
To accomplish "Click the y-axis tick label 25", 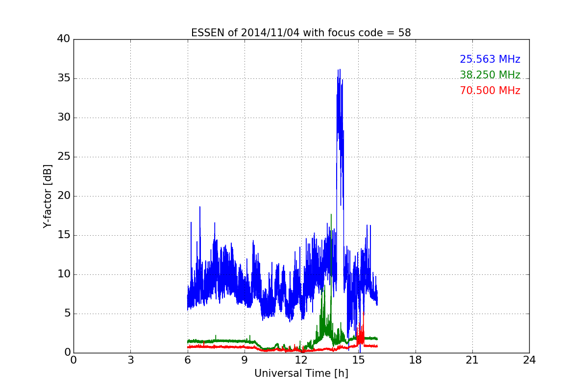I will 64,157.
